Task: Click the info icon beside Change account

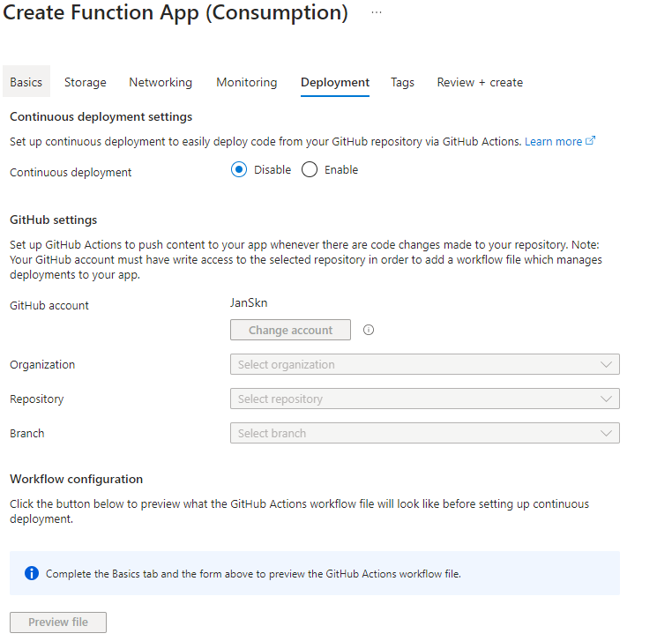Action: (x=369, y=330)
